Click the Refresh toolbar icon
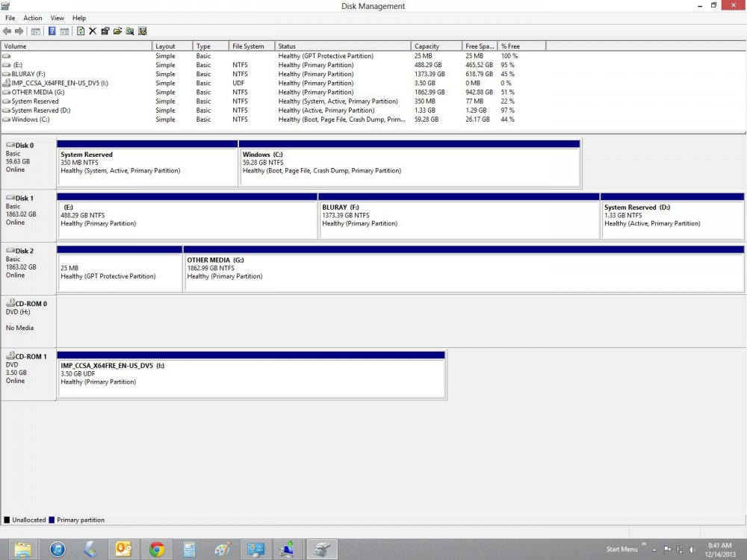This screenshot has width=747, height=560. coord(80,31)
